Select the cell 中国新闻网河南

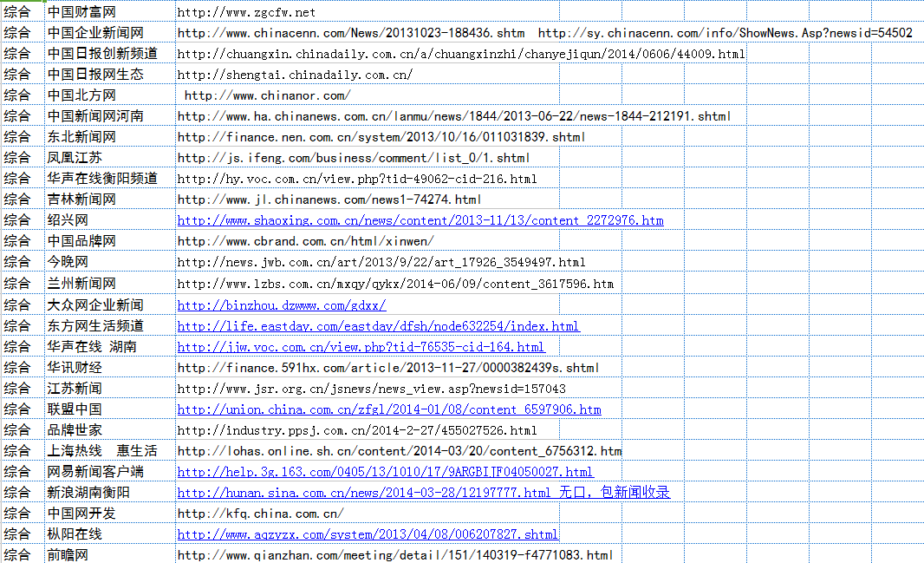coord(109,116)
